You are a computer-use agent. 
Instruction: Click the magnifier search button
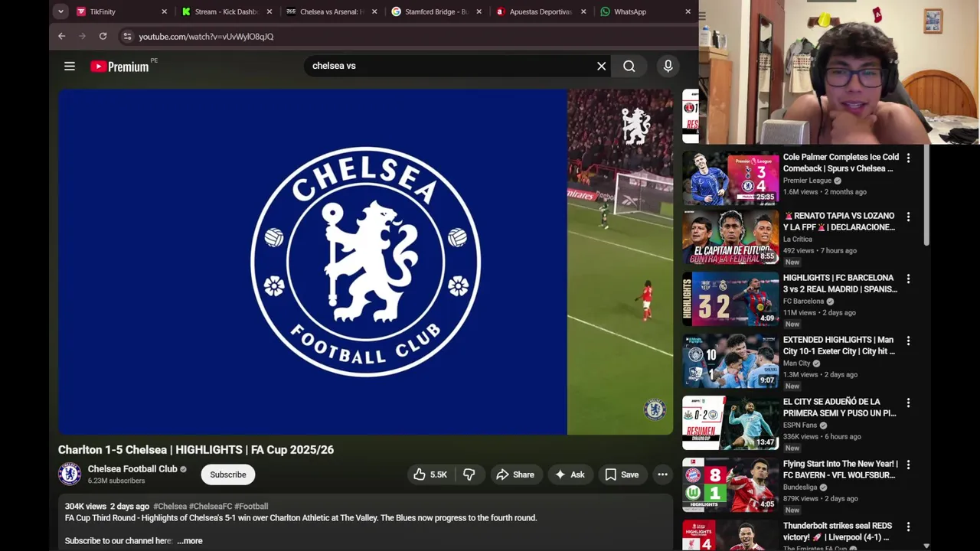click(x=629, y=66)
